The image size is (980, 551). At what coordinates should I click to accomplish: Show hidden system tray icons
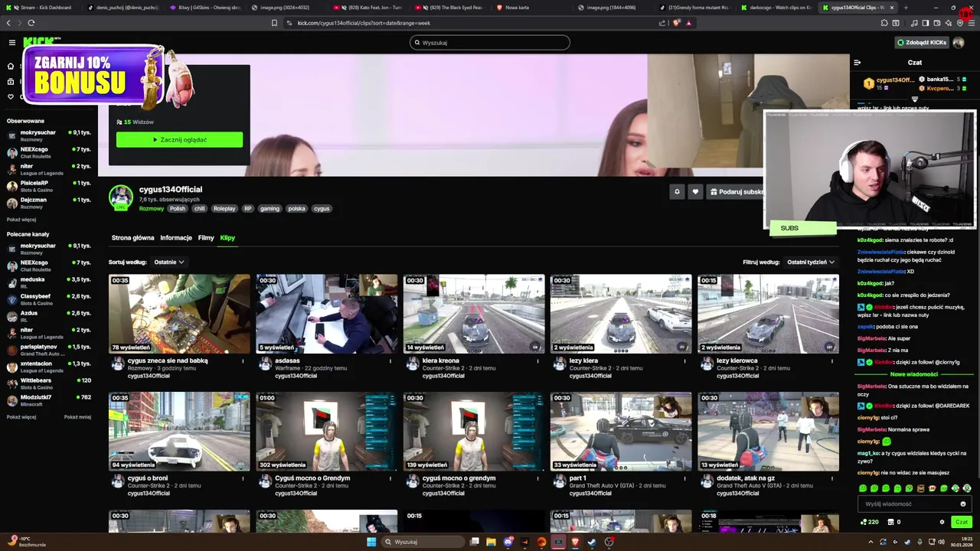click(x=871, y=542)
